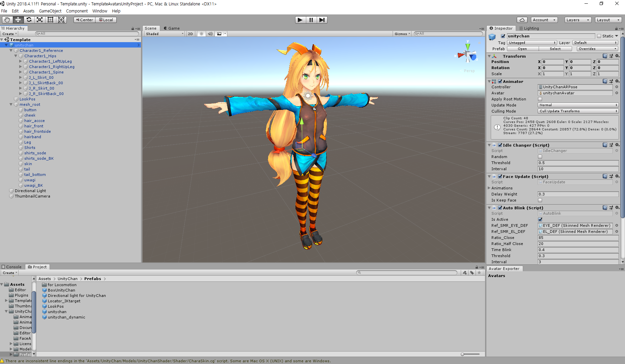Open the Component menu
Image resolution: width=625 pixels, height=364 pixels.
point(77,11)
